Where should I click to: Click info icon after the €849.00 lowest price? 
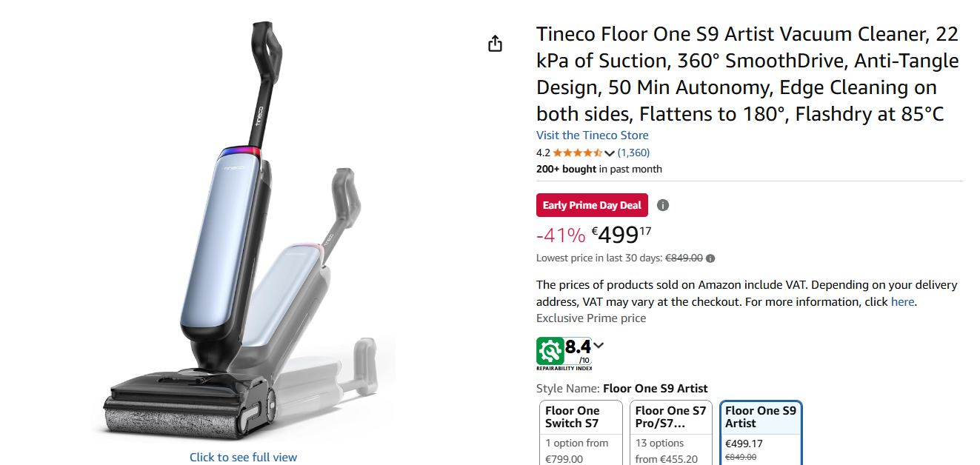tap(710, 258)
